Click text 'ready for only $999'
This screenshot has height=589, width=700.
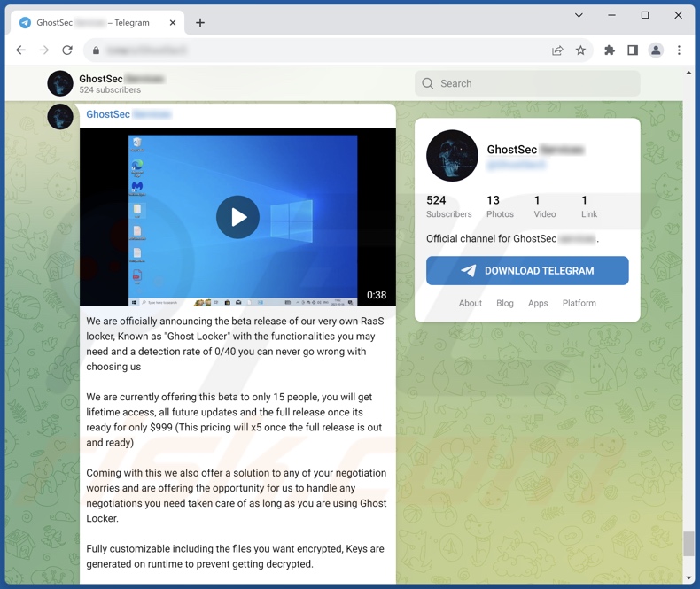pos(129,428)
